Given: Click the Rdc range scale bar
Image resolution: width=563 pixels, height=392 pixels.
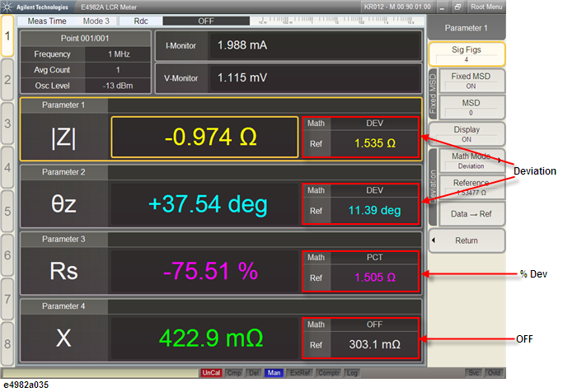Looking at the screenshot, I should 336,21.
